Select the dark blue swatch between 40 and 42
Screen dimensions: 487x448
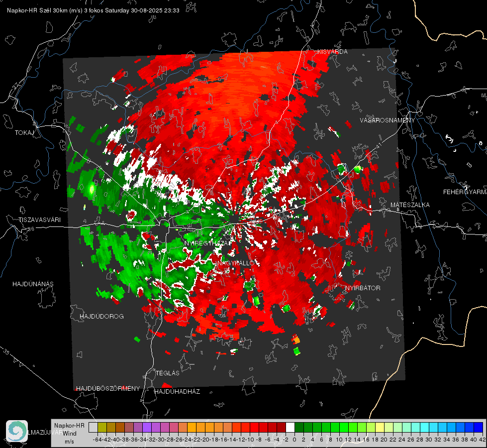pyautogui.click(x=479, y=427)
